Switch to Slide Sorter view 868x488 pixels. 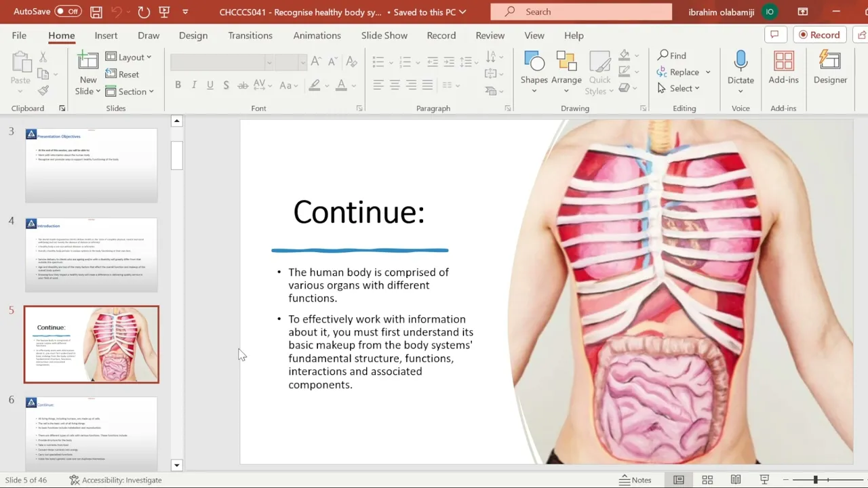pos(707,480)
